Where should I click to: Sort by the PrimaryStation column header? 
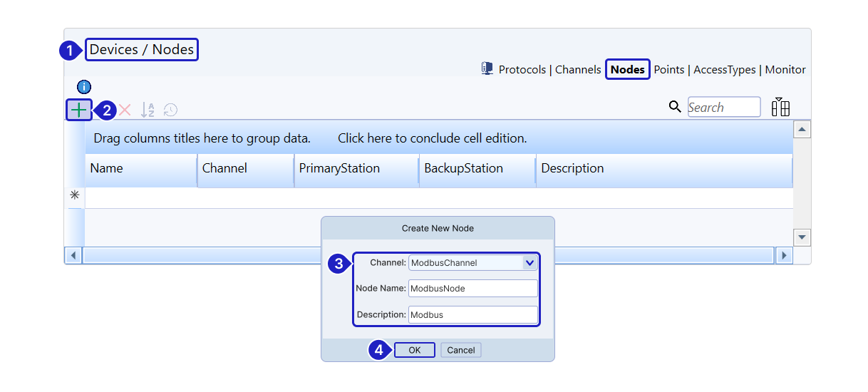click(339, 169)
